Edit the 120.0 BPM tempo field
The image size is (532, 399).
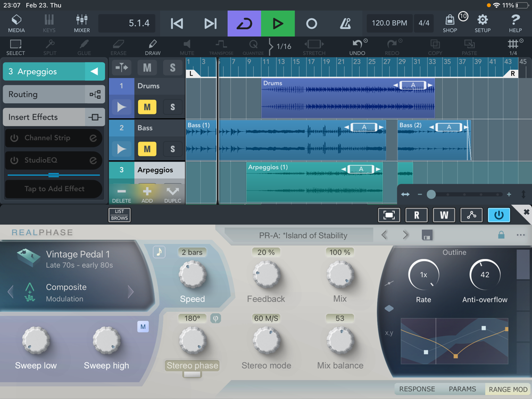[x=389, y=23]
